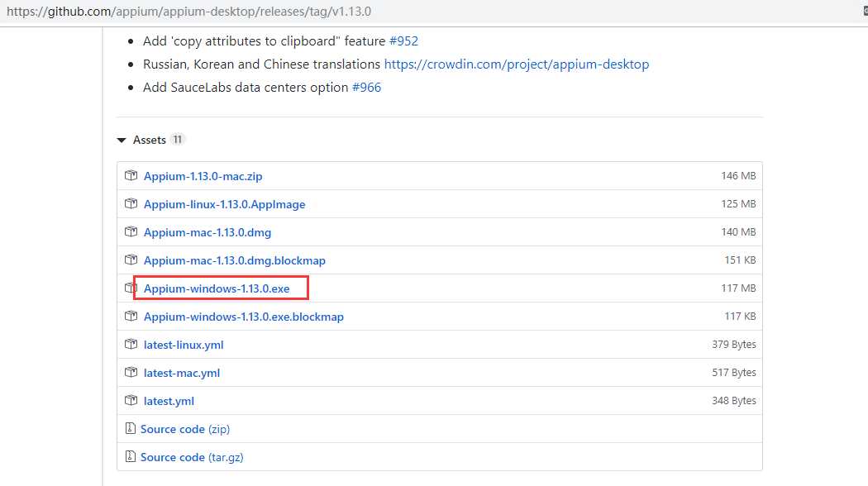Click the 379 Bytes size text

733,345
